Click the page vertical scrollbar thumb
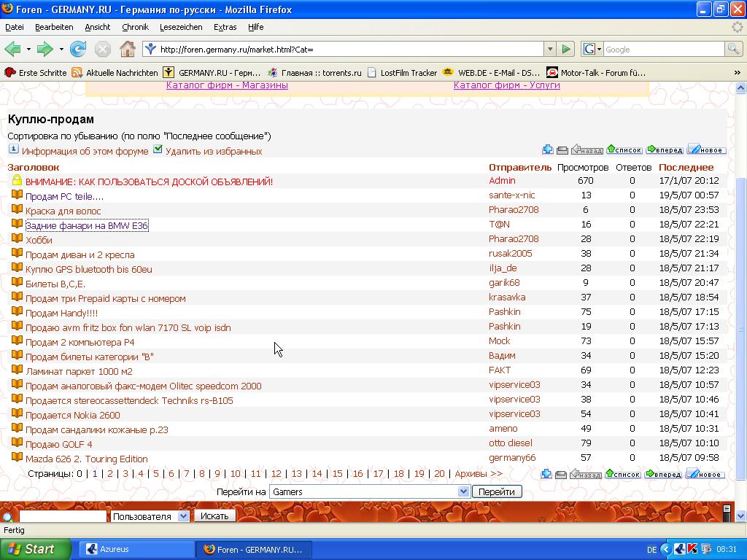 click(x=741, y=328)
